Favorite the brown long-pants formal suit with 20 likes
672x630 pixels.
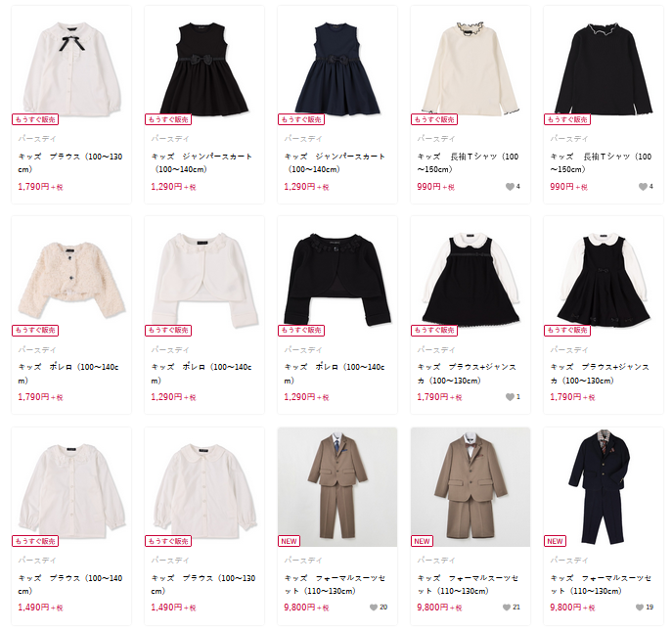[374, 607]
